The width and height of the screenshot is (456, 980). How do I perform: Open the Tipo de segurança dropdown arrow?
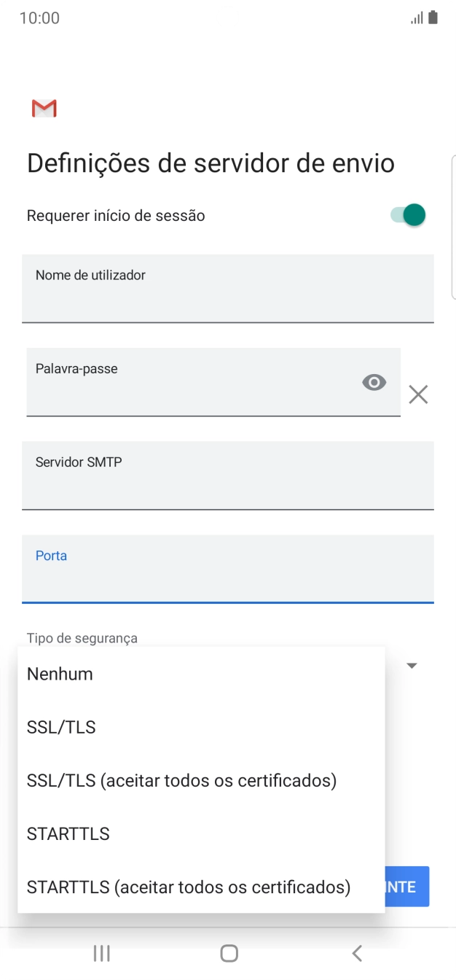click(412, 665)
